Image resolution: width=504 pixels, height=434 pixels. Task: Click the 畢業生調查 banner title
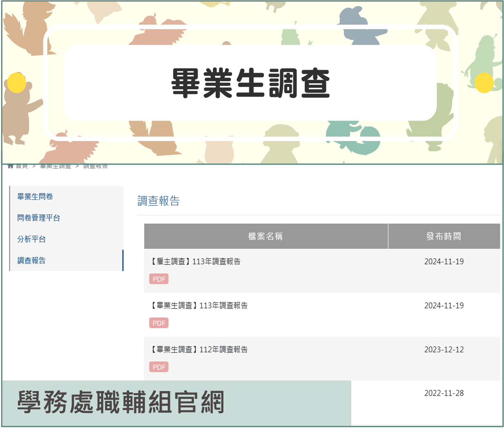click(x=252, y=83)
